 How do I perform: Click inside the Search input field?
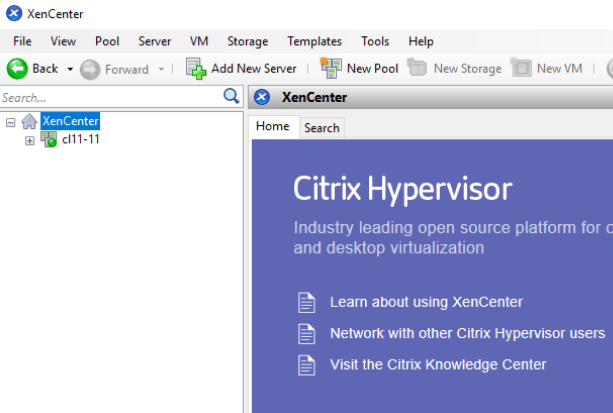[x=111, y=97]
